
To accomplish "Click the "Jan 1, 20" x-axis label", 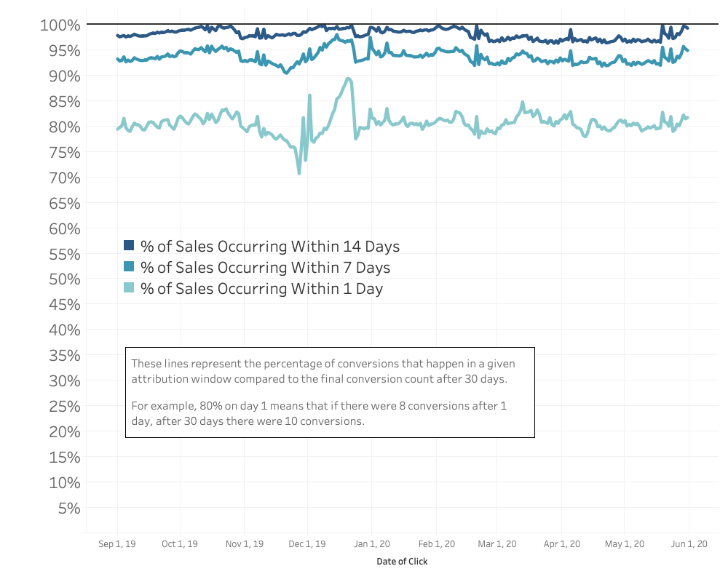I will click(x=371, y=543).
